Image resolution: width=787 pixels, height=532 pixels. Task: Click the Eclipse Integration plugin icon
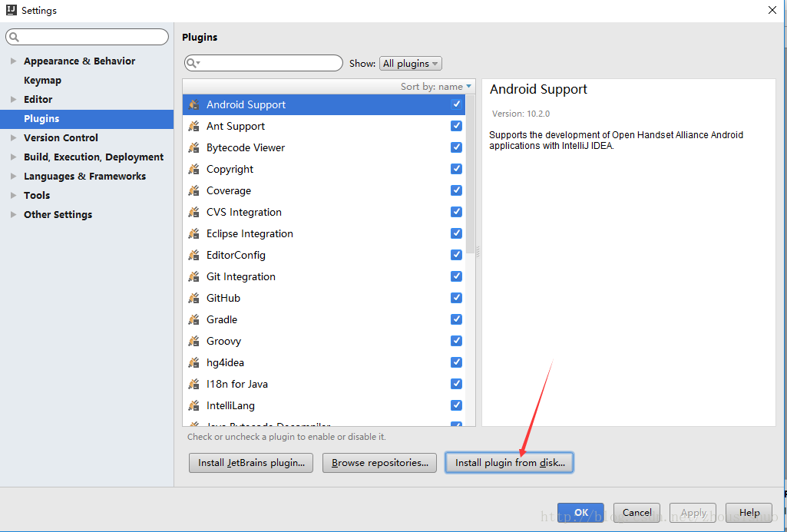[193, 233]
